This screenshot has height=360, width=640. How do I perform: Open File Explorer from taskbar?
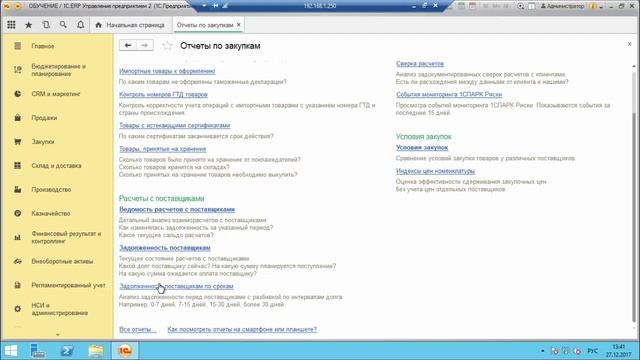96,351
